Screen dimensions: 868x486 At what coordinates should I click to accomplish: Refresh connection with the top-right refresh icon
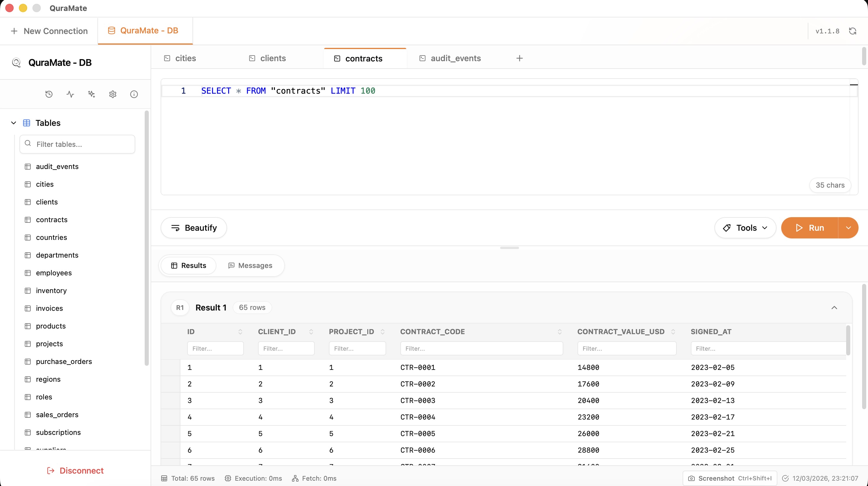pyautogui.click(x=853, y=31)
